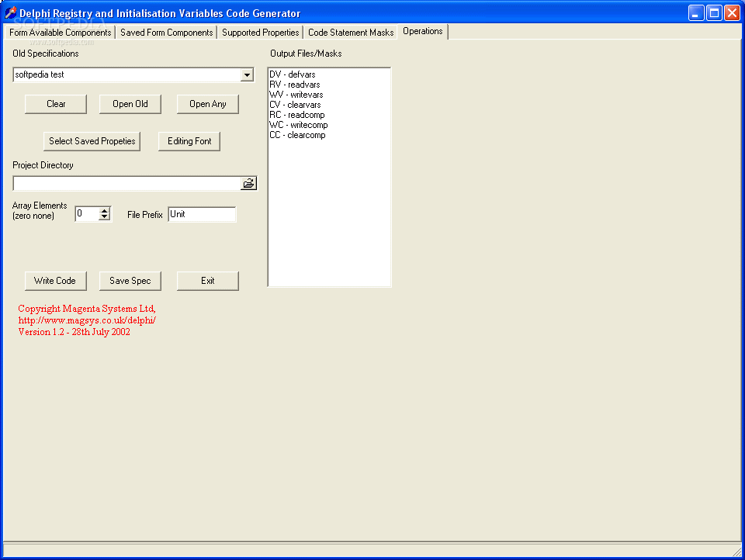The image size is (745, 560).
Task: Click the magsys.co.uk/delphi URL text
Action: point(87,320)
